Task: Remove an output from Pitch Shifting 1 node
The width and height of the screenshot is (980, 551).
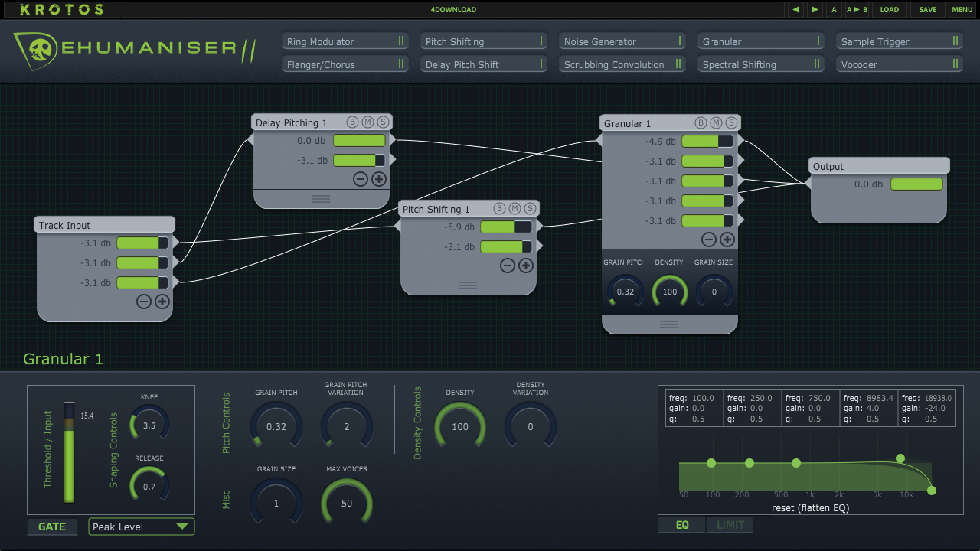Action: point(508,266)
